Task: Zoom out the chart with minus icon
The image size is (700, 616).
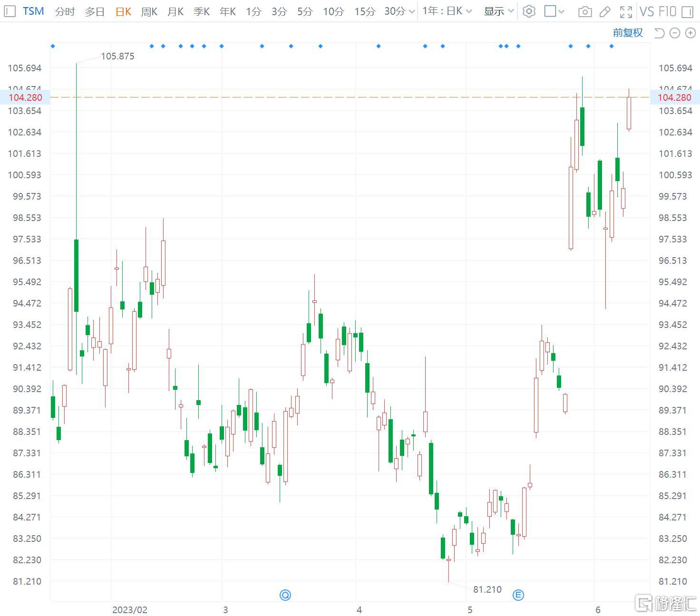Action: tap(675, 33)
